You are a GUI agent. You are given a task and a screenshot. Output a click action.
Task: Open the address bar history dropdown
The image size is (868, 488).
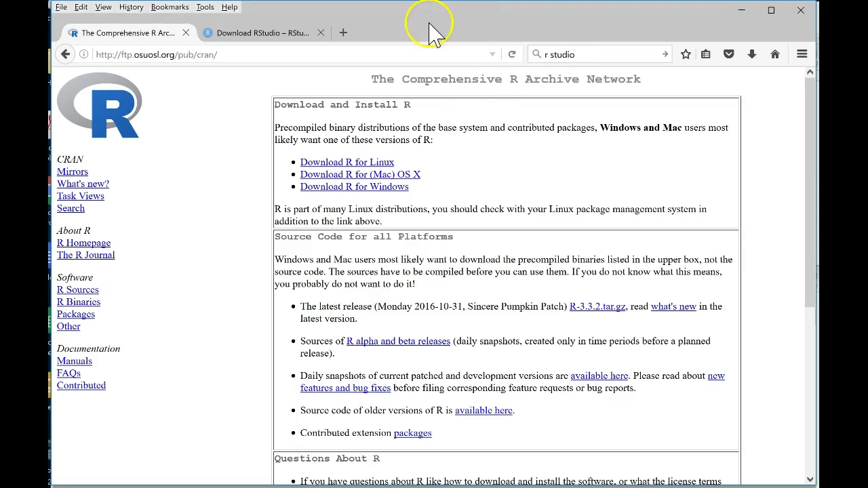(492, 54)
